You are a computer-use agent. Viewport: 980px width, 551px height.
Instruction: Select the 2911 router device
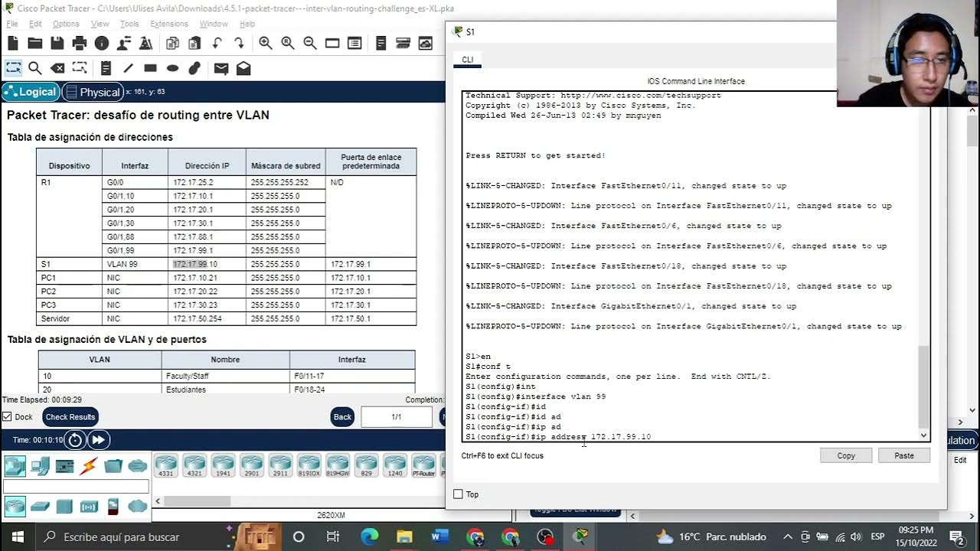click(x=280, y=465)
